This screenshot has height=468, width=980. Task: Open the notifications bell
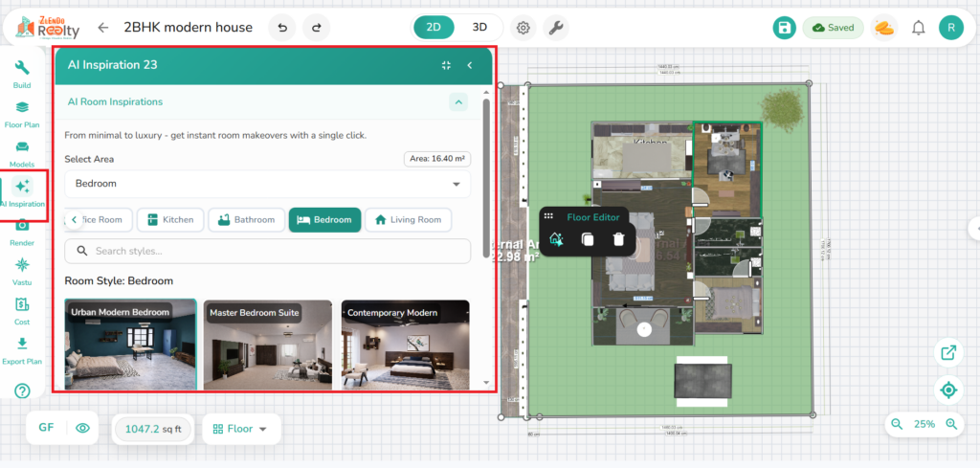(919, 28)
